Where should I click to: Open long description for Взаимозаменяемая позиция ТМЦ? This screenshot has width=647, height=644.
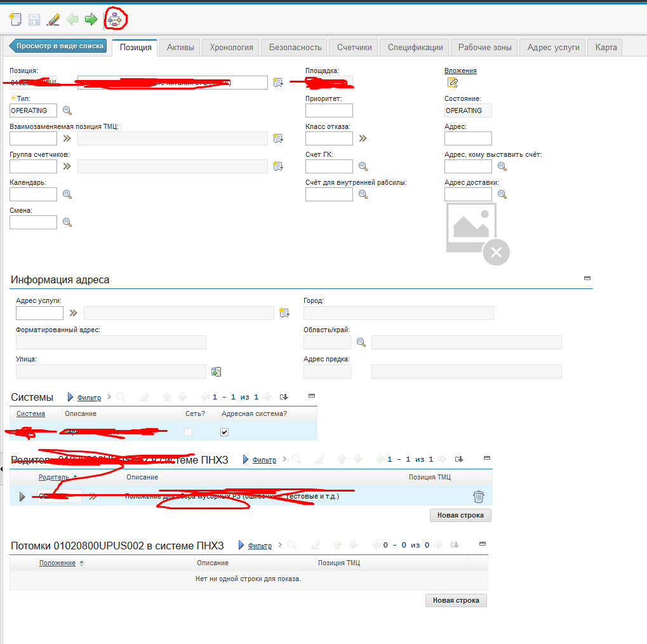(278, 138)
